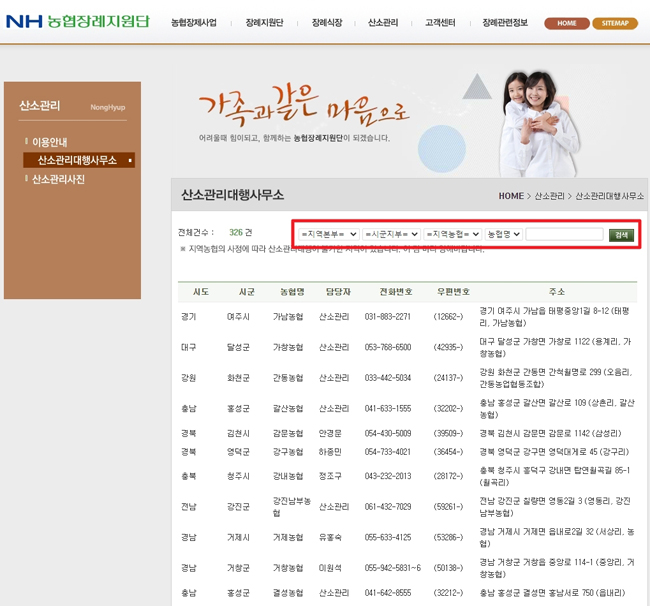Open 산소관리사진 in the sidebar
The width and height of the screenshot is (650, 606).
(x=58, y=179)
